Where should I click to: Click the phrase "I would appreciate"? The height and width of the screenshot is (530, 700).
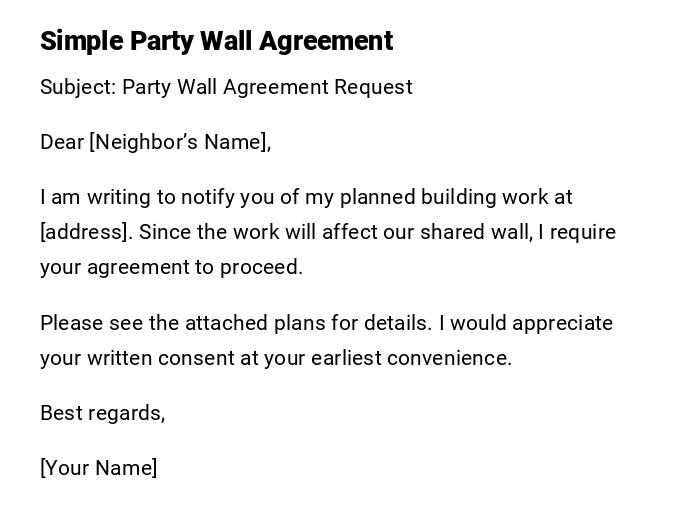click(x=526, y=323)
